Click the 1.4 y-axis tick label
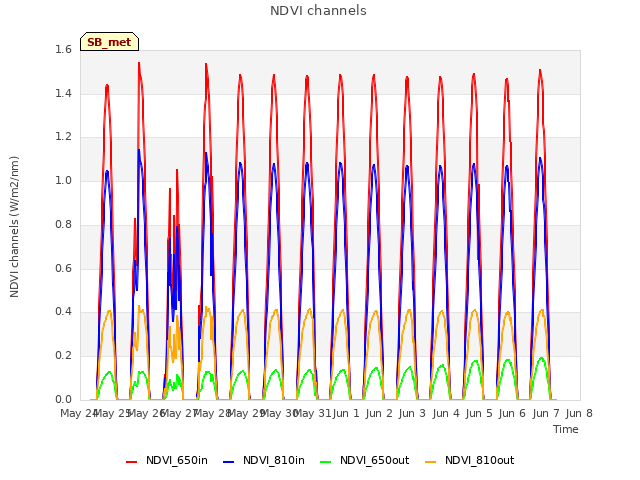 [x=63, y=93]
